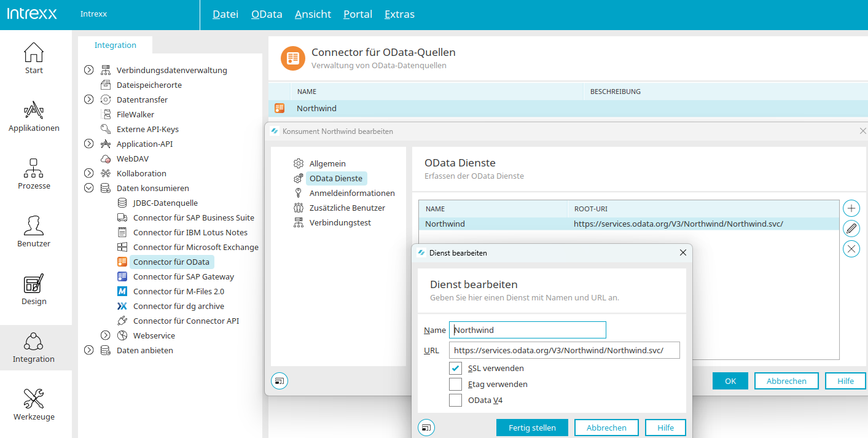Open the Portal menu
This screenshot has width=868, height=438.
coord(358,14)
